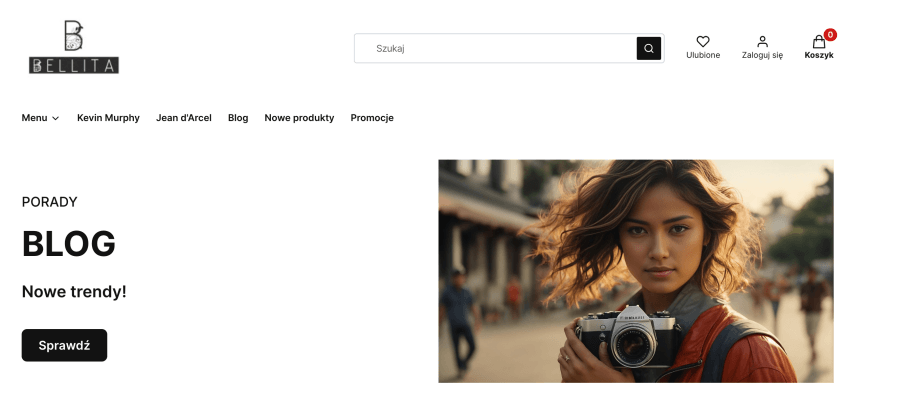The width and height of the screenshot is (900, 395).
Task: Open the Nowe produkty section
Action: (299, 118)
